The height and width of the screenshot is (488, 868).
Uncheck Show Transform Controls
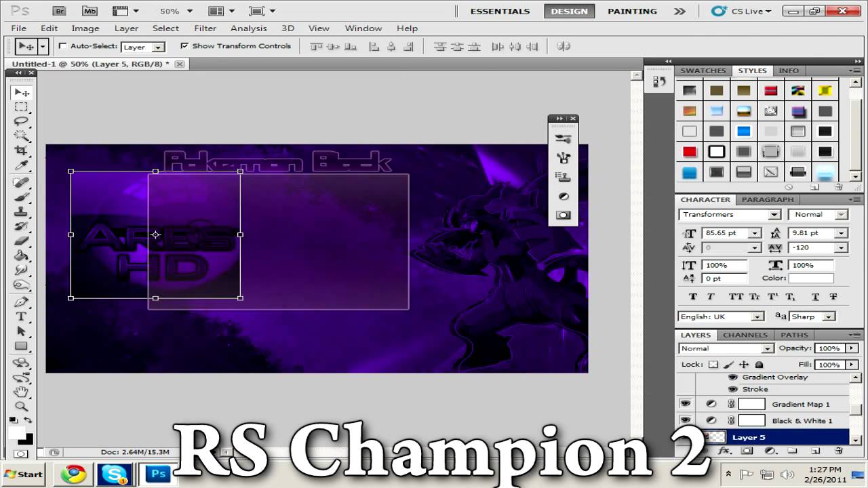point(184,46)
